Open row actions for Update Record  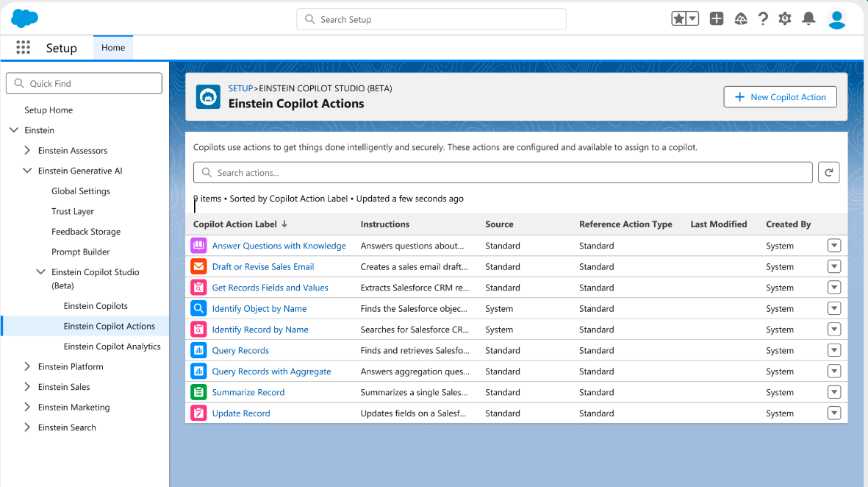[834, 413]
